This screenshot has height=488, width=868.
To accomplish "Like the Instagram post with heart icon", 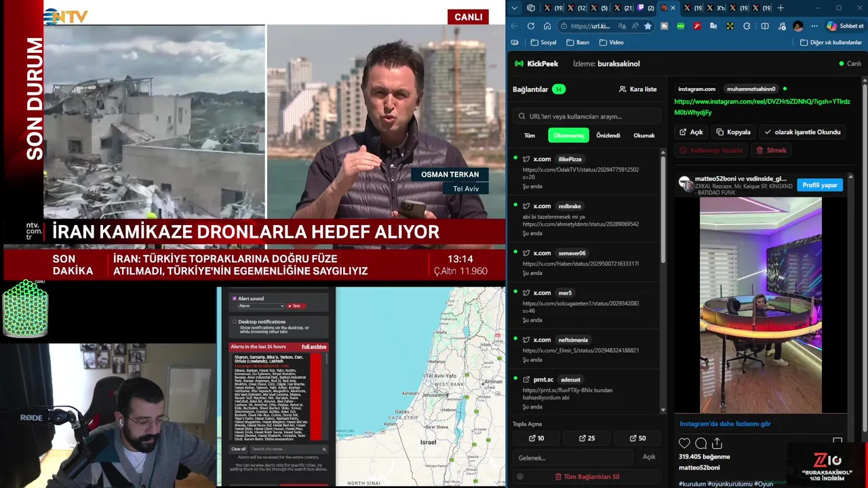I will tap(684, 443).
